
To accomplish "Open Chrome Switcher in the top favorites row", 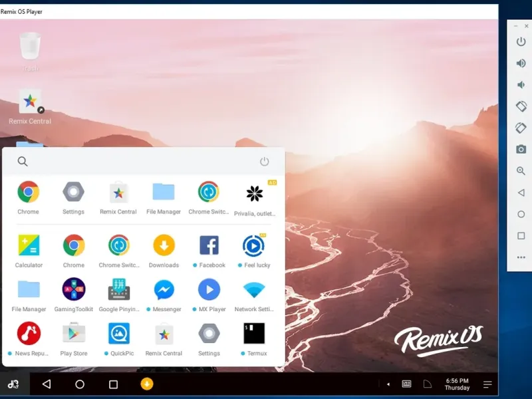I will [x=208, y=192].
